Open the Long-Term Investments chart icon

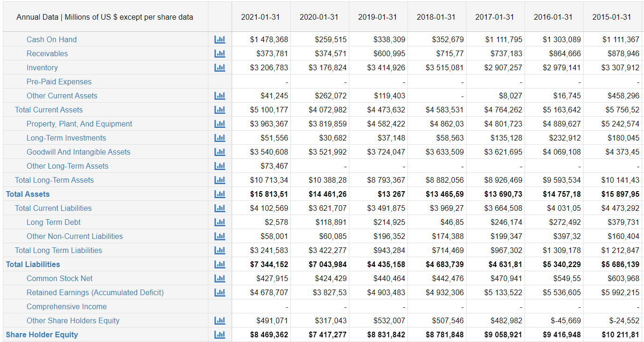pos(220,138)
